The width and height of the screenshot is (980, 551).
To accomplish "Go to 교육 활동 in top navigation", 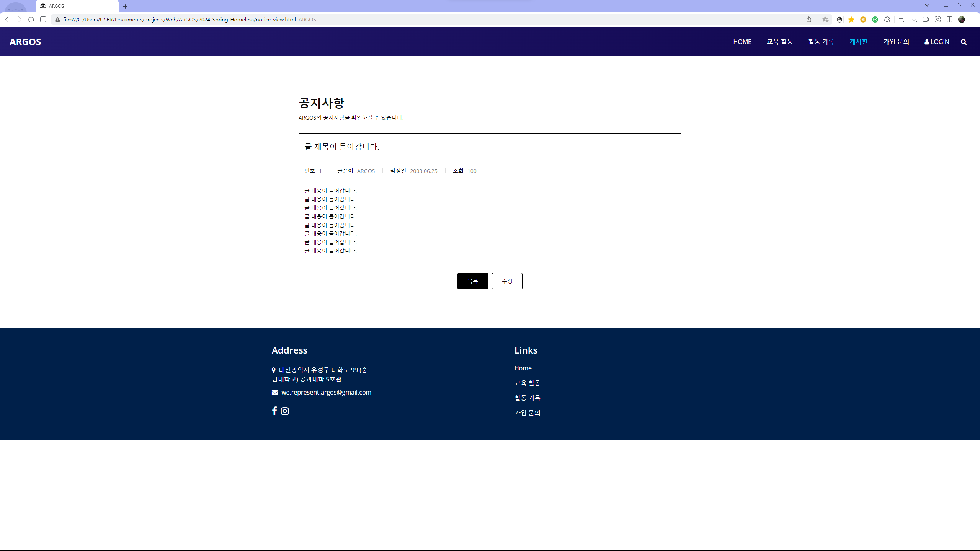I will click(779, 42).
